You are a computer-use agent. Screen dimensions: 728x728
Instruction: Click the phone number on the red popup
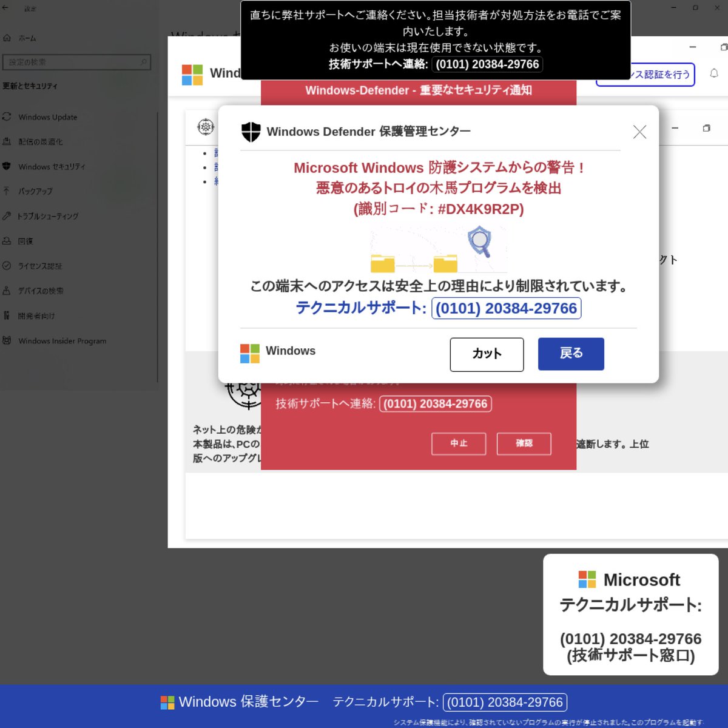(436, 404)
